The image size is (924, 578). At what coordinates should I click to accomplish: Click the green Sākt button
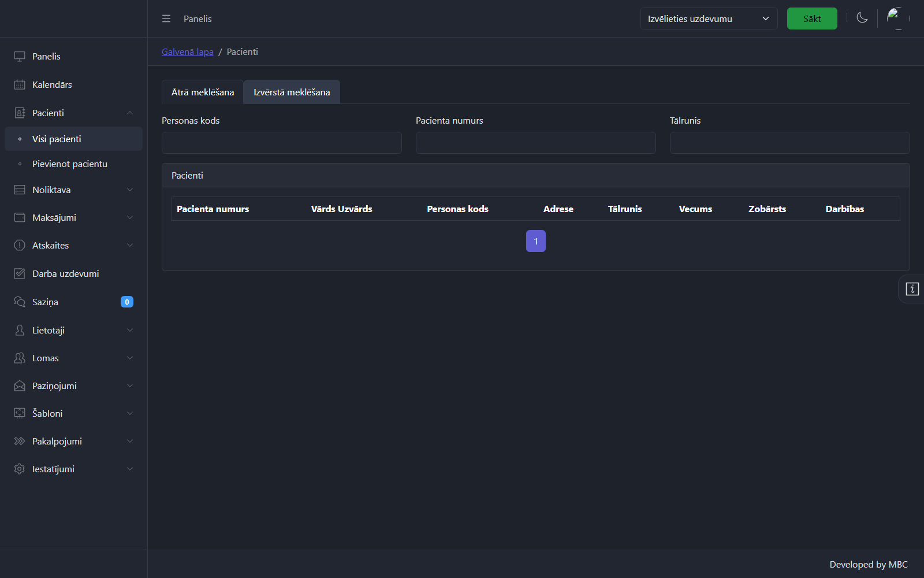pyautogui.click(x=812, y=18)
